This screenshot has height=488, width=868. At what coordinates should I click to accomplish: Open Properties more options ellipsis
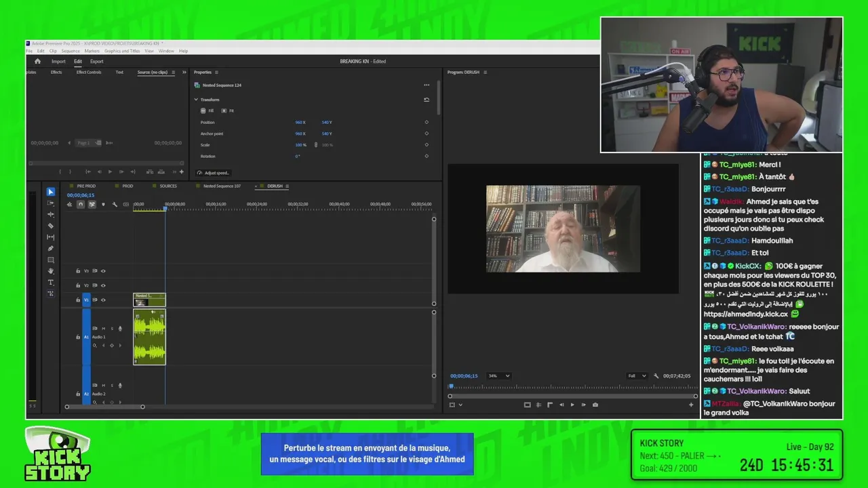coord(427,85)
